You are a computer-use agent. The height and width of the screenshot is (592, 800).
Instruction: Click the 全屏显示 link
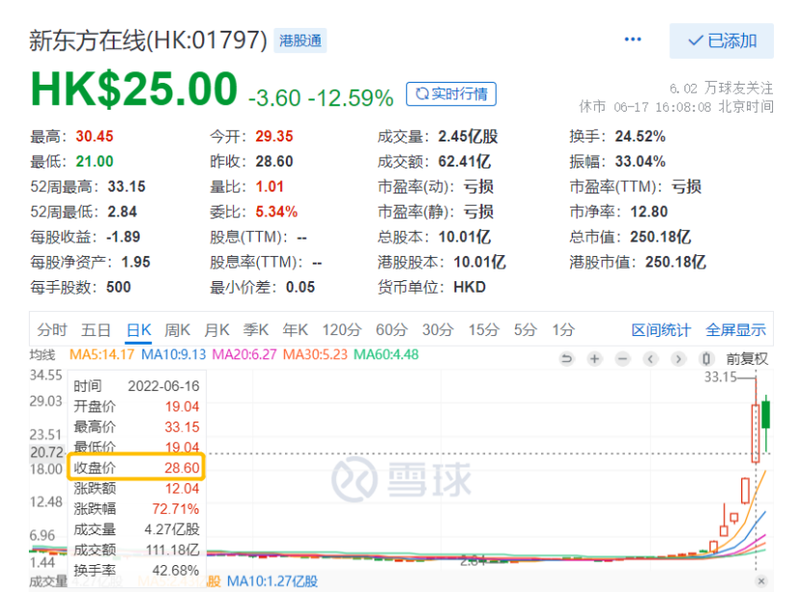click(x=735, y=330)
